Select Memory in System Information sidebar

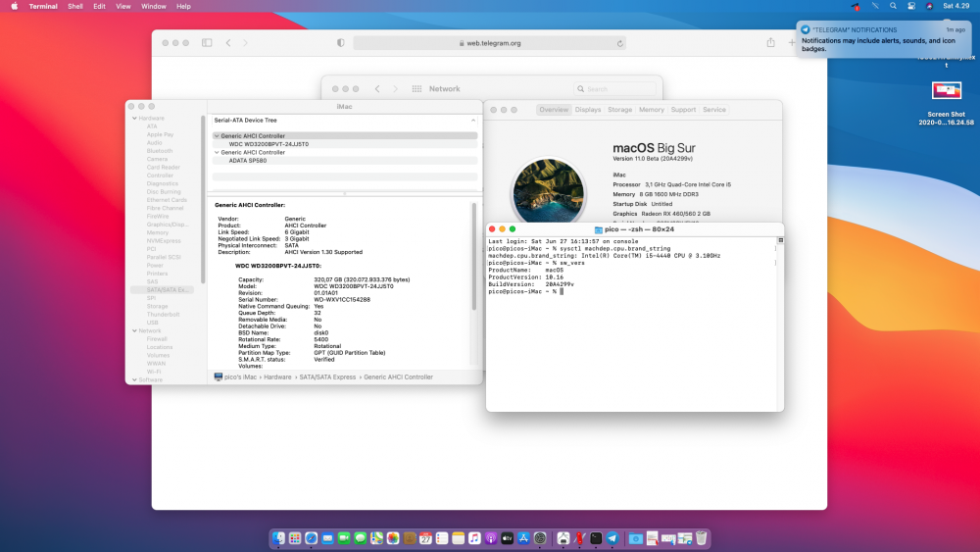158,232
